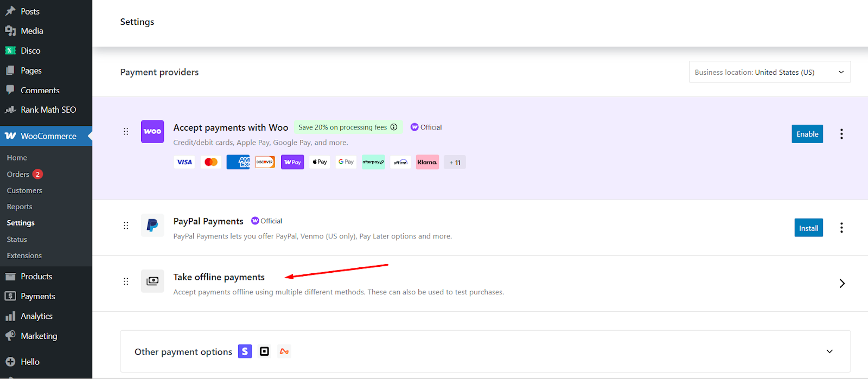Click drag handle for Accept payments with Woo

click(126, 131)
